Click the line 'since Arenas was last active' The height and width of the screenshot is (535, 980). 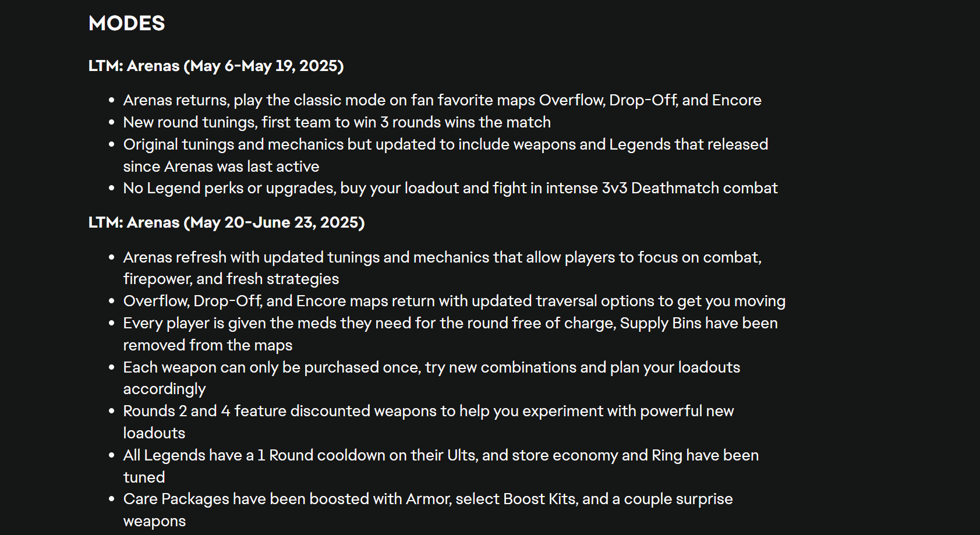(221, 166)
